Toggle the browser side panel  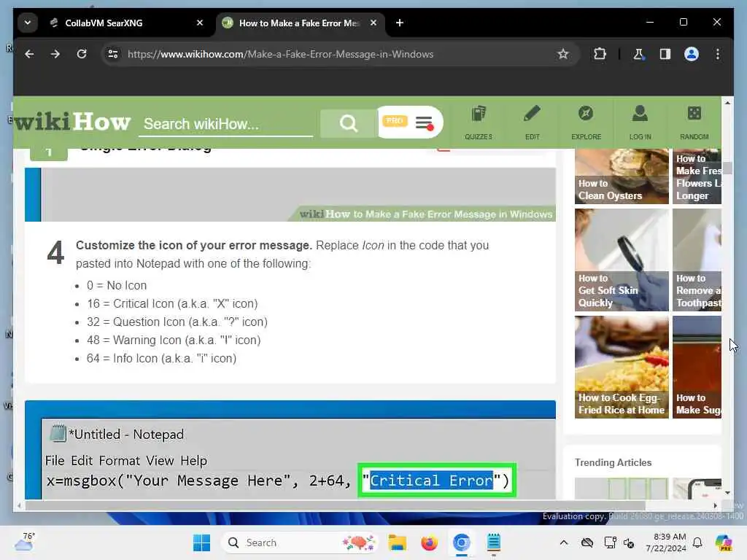coord(665,54)
